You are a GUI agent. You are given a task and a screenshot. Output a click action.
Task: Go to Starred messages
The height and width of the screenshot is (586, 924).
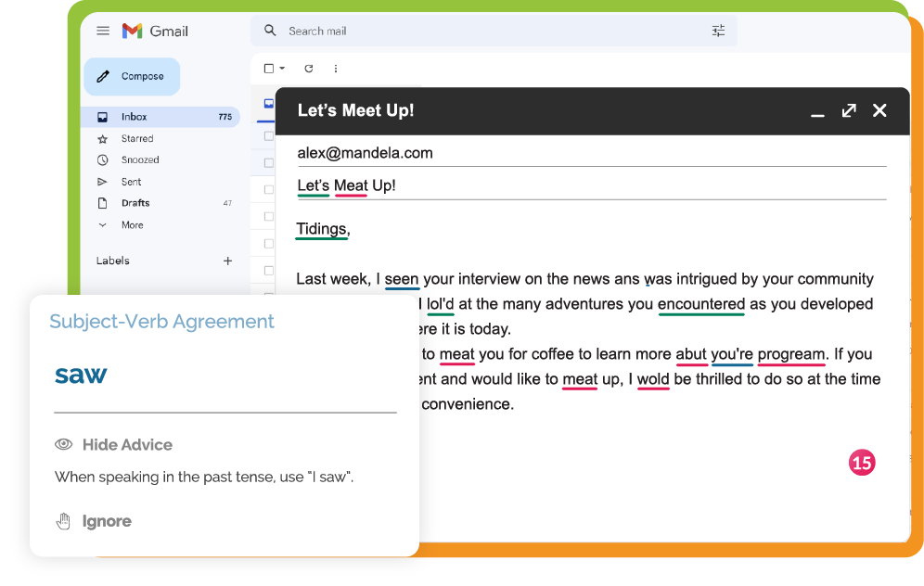[137, 139]
